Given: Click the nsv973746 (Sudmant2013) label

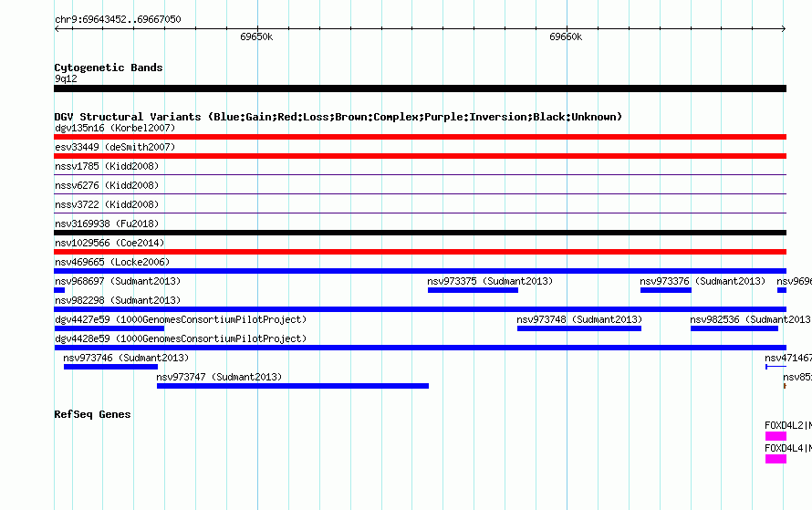Looking at the screenshot, I should [x=126, y=358].
